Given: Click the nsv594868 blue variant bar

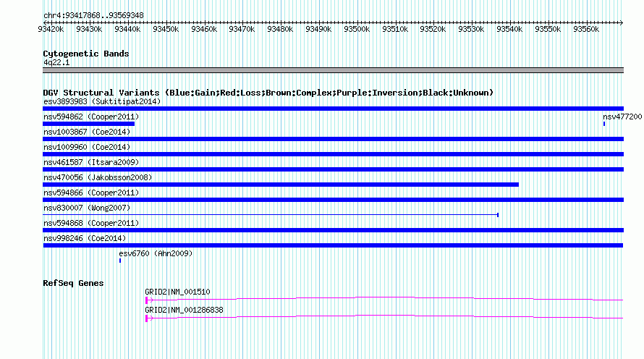Looking at the screenshot, I should 333,230.
